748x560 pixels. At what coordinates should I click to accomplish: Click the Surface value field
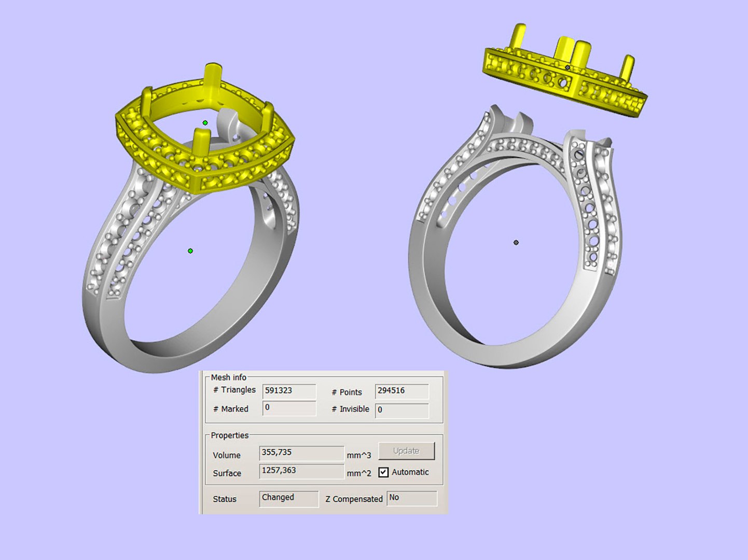click(x=301, y=471)
